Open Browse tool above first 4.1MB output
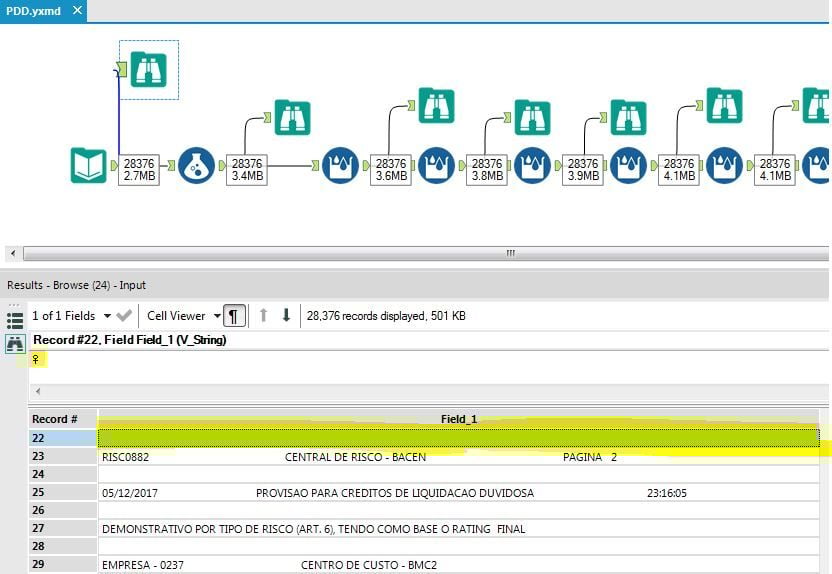 [724, 106]
